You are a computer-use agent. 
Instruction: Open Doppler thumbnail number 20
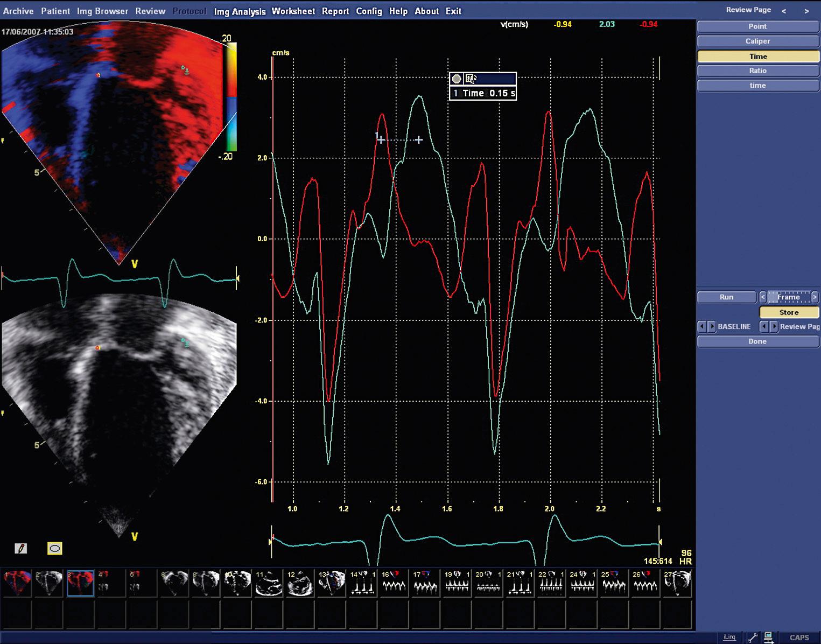[x=488, y=584]
